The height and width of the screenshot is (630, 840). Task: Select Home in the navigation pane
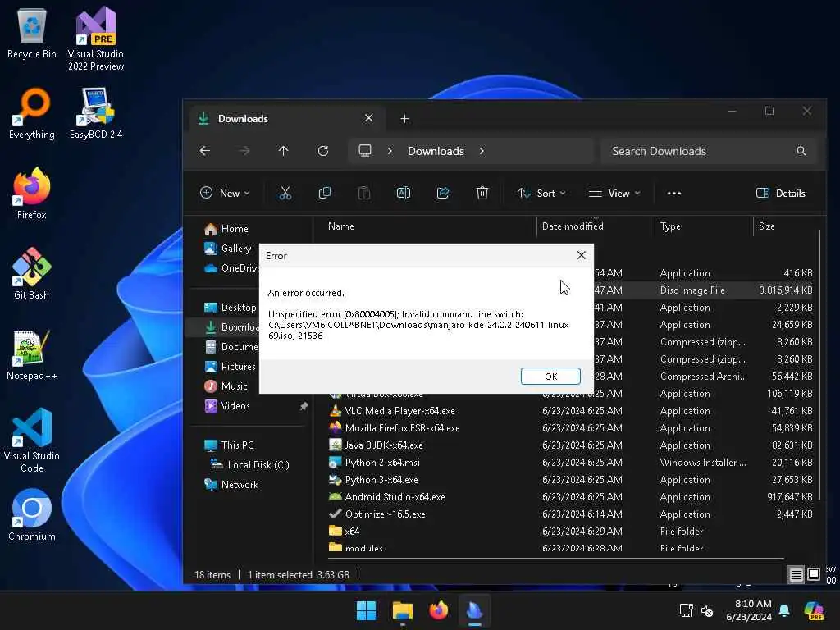click(x=226, y=229)
